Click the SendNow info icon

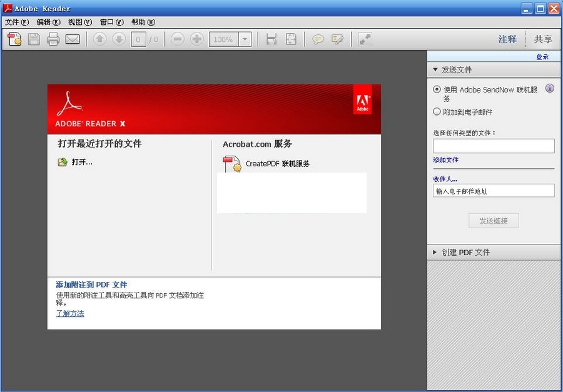[x=549, y=88]
